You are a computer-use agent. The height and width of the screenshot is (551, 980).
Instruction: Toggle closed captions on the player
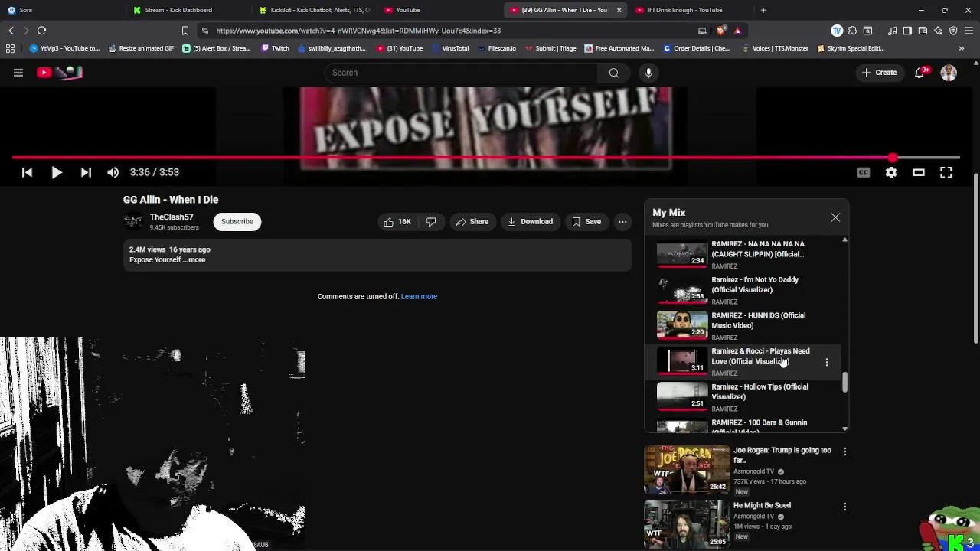coord(864,173)
